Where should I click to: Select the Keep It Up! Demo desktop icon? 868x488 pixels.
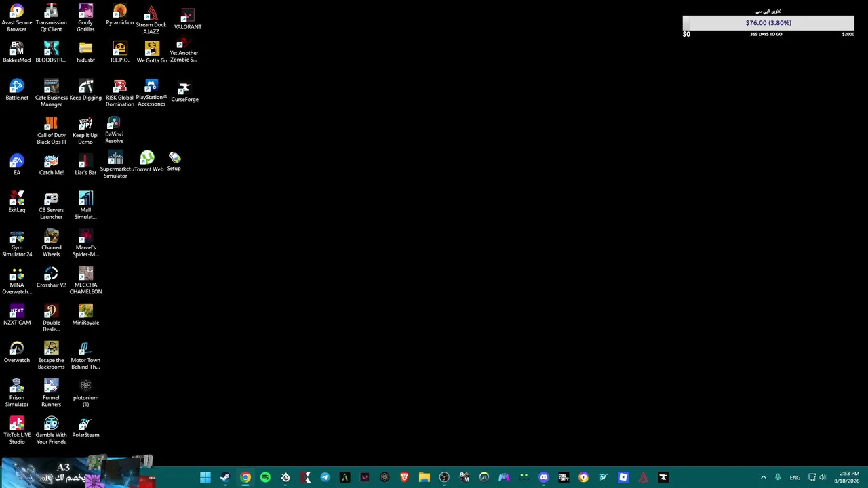tap(85, 130)
